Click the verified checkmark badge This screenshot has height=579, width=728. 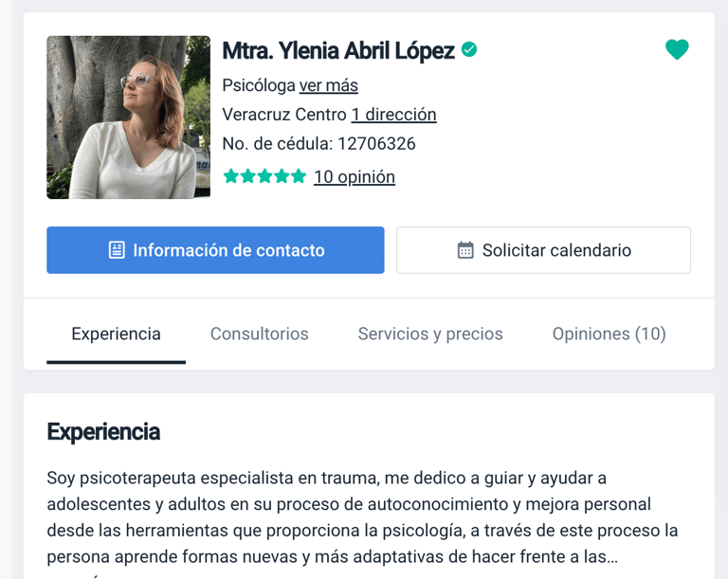(469, 49)
